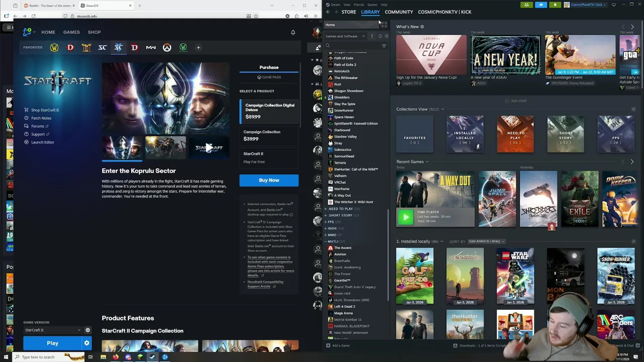The width and height of the screenshot is (644, 362).
Task: Select Overwatch icon in favorites bar
Action: (x=167, y=47)
